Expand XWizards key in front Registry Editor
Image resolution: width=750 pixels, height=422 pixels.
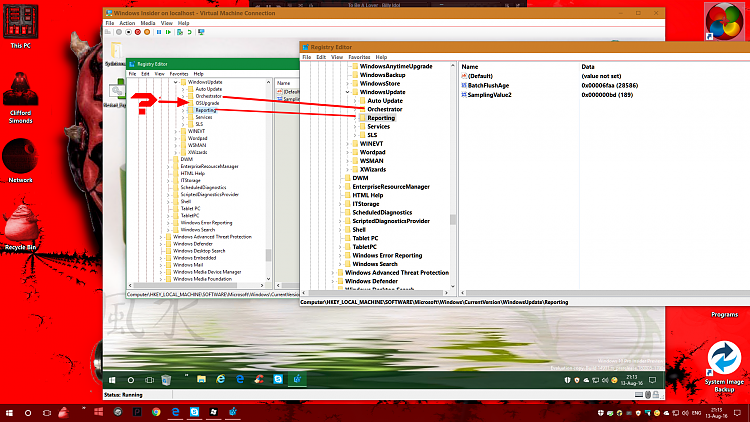pyautogui.click(x=348, y=170)
